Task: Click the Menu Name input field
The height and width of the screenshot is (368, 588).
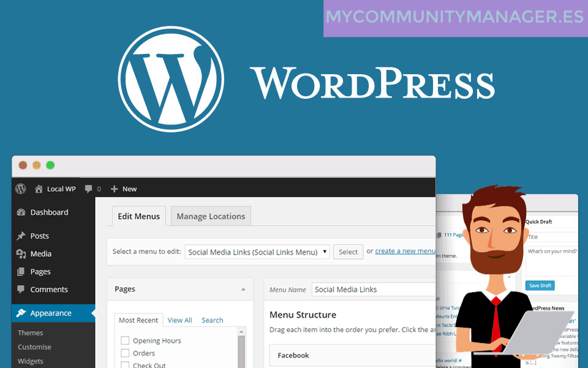Action: [374, 289]
